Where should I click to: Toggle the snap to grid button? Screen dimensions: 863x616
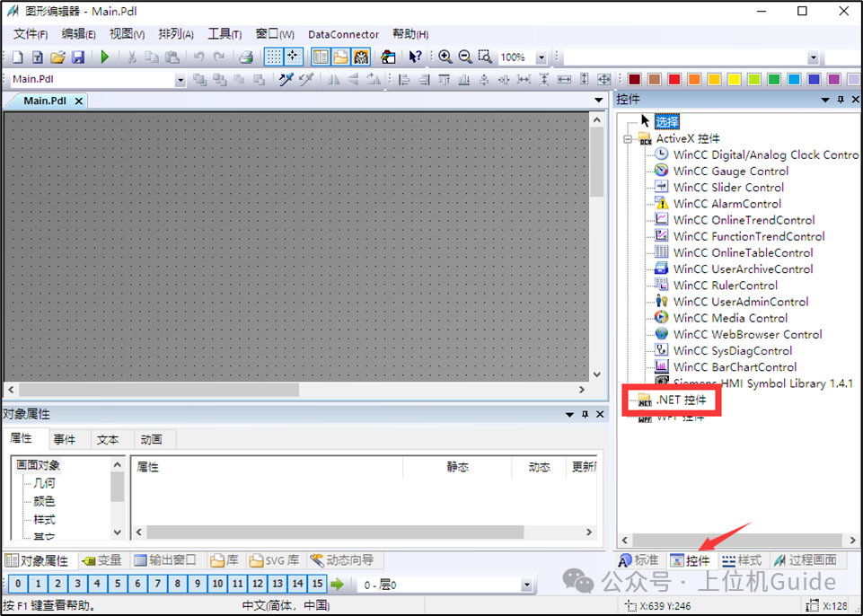point(294,57)
